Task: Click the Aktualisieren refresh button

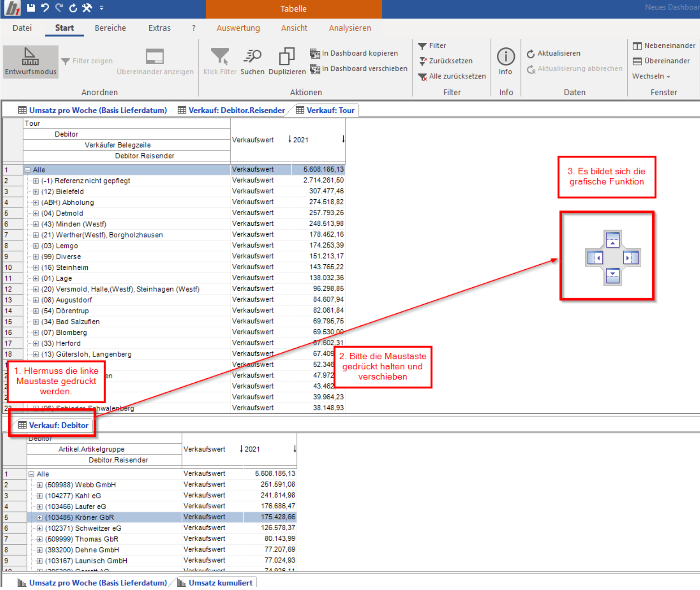Action: [554, 53]
